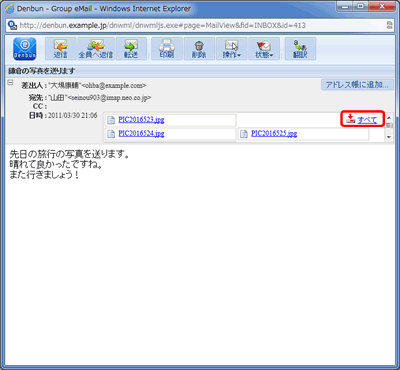Open the 状態 dropdown menu
Viewport: 400px width, 370px height.
tap(264, 49)
